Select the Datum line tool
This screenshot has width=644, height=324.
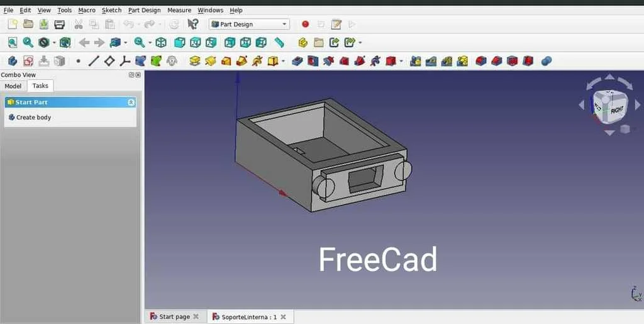click(x=94, y=61)
